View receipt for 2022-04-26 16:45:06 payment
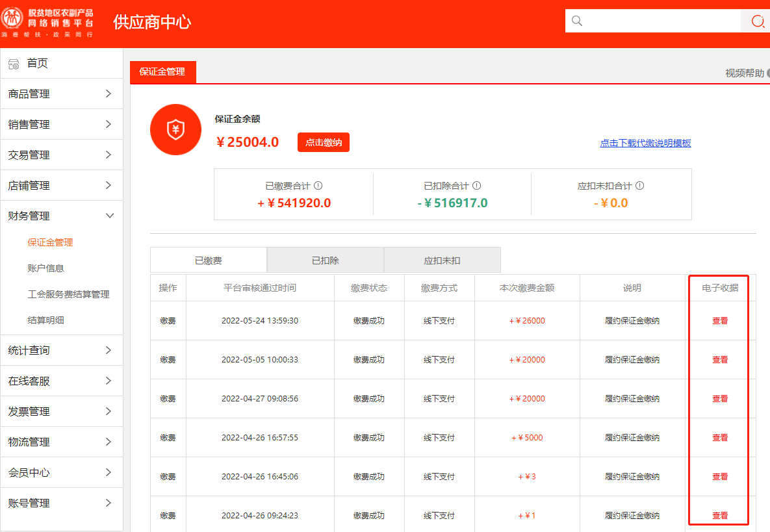The image size is (770, 532). [x=720, y=477]
